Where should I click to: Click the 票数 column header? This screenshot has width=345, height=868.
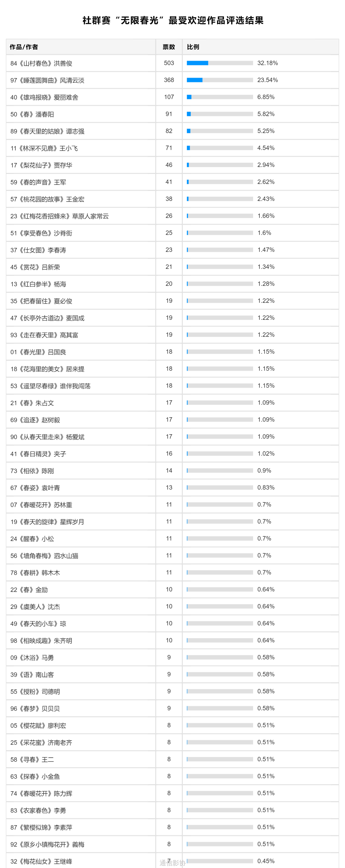(169, 47)
